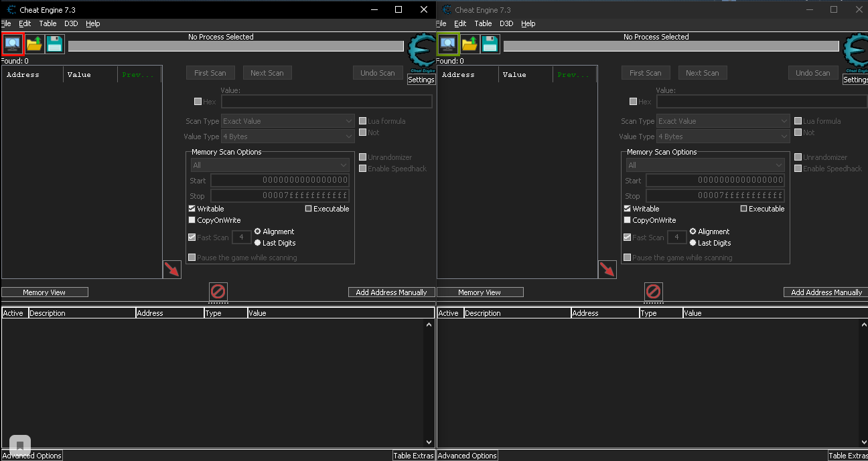Click title bar app icon of right window
Viewport: 868px width, 461px height.
(447, 10)
